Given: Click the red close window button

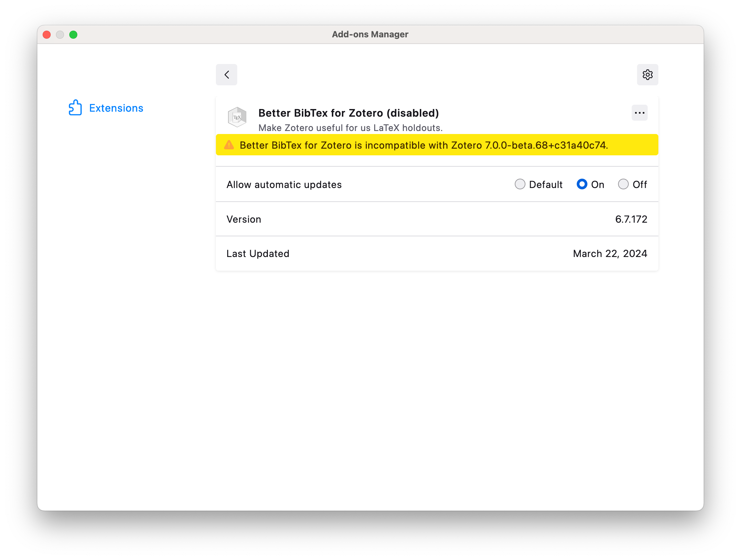Looking at the screenshot, I should tap(47, 35).
